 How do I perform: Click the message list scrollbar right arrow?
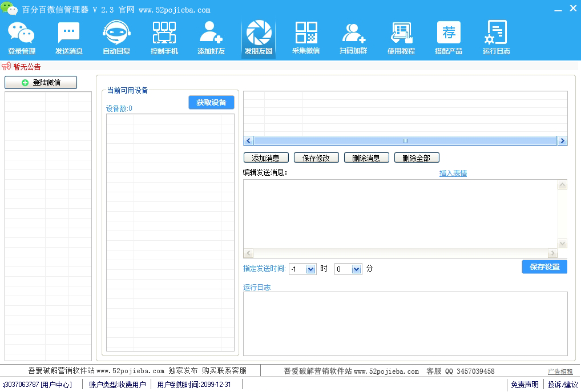[562, 141]
